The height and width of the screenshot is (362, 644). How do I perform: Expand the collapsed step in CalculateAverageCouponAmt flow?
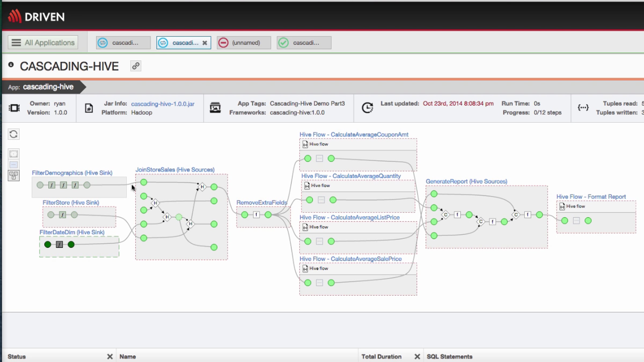[x=319, y=158]
